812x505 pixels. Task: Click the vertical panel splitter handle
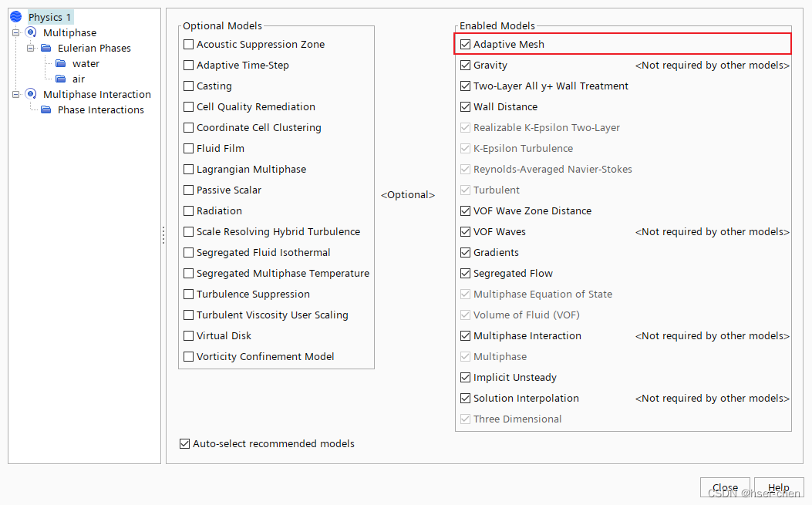point(163,235)
